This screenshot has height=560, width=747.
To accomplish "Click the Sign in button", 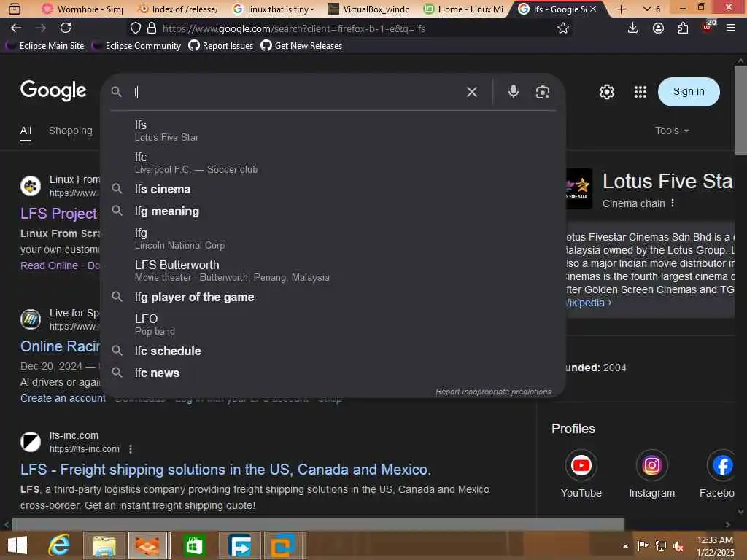I will click(x=689, y=91).
